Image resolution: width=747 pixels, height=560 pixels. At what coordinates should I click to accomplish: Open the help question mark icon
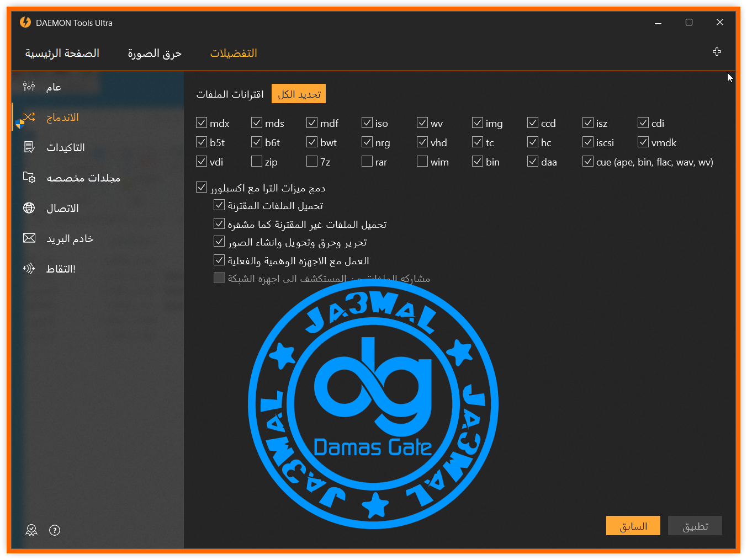click(55, 530)
